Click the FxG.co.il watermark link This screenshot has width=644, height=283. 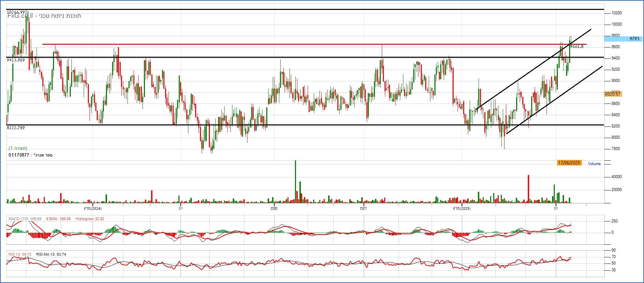pos(20,16)
